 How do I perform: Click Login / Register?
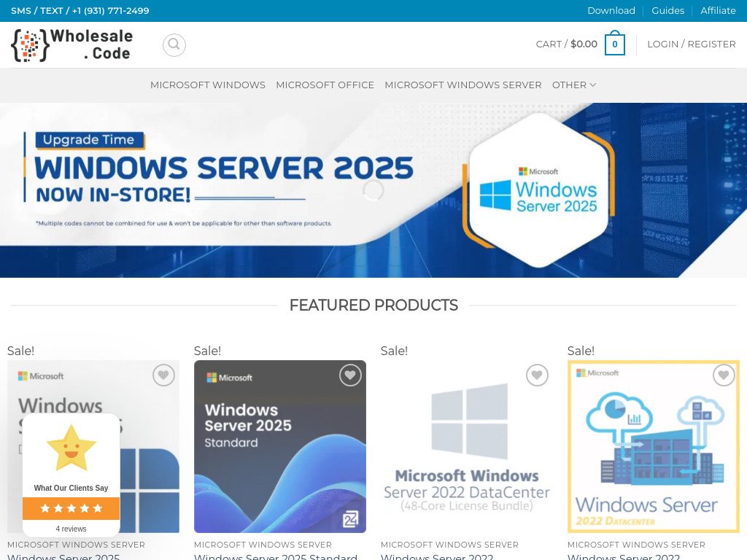click(x=692, y=44)
